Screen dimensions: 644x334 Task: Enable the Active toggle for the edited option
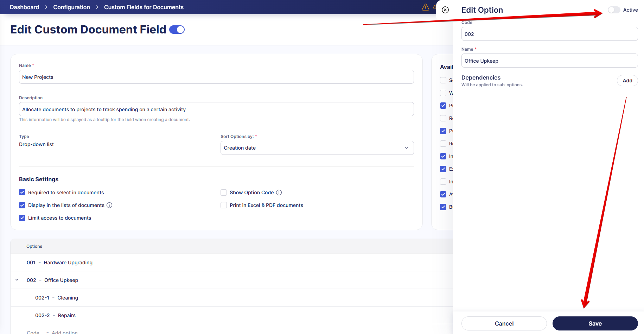click(x=614, y=10)
